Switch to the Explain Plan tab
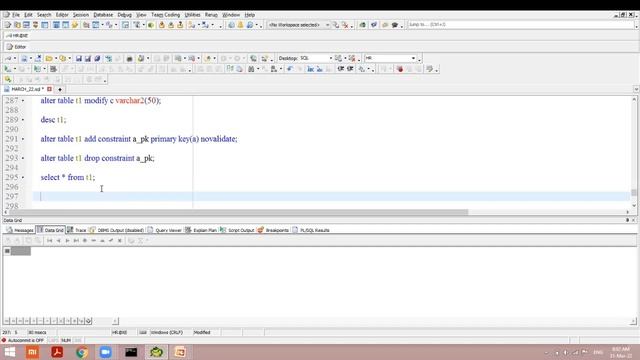 coord(201,230)
